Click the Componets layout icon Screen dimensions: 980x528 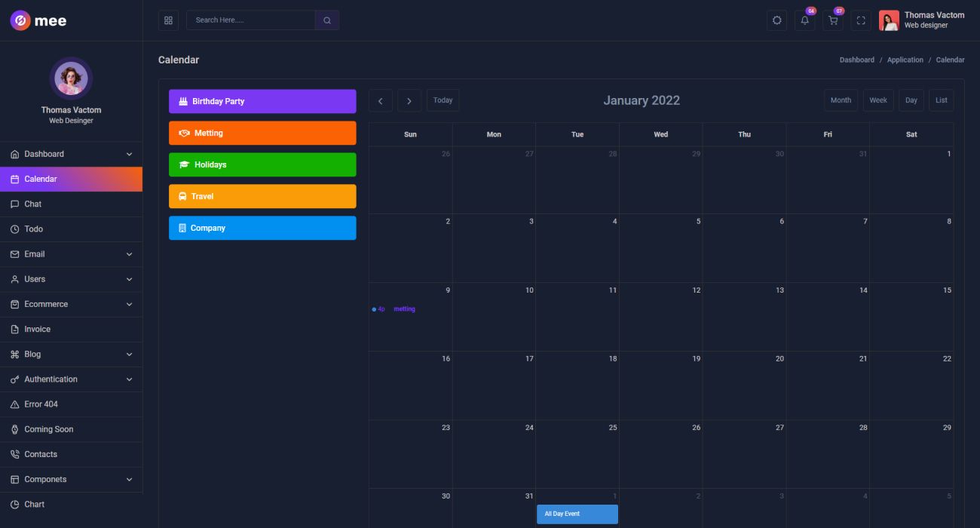click(14, 480)
